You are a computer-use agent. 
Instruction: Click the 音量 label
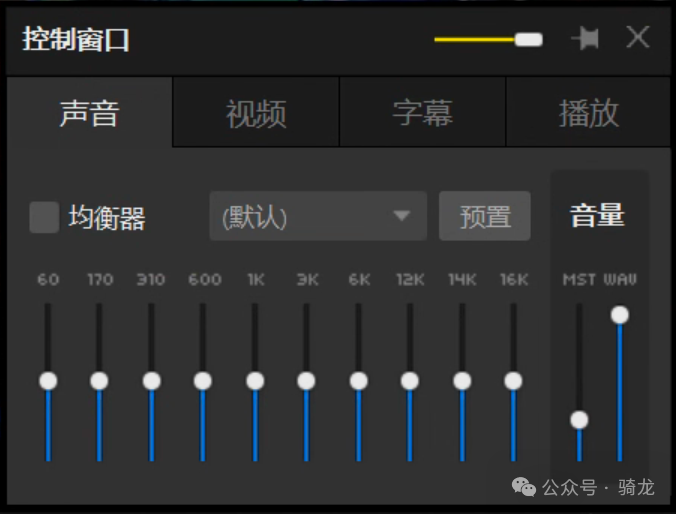[597, 215]
